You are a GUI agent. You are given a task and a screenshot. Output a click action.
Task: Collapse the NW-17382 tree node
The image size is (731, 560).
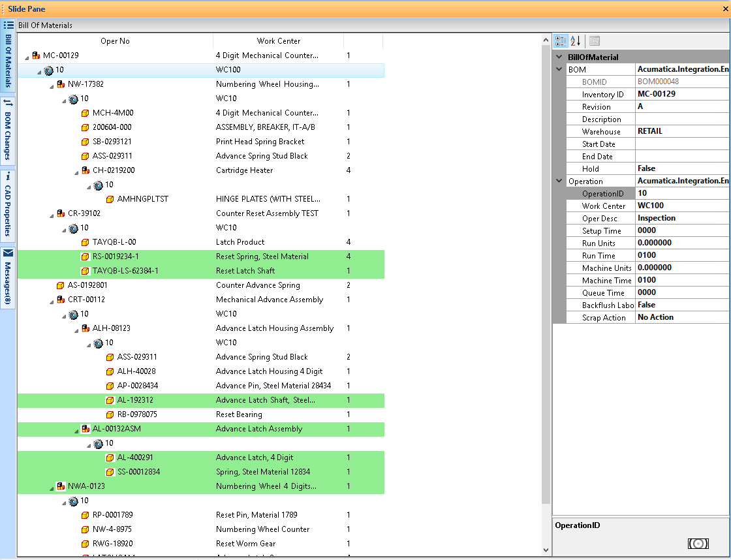[x=52, y=86]
